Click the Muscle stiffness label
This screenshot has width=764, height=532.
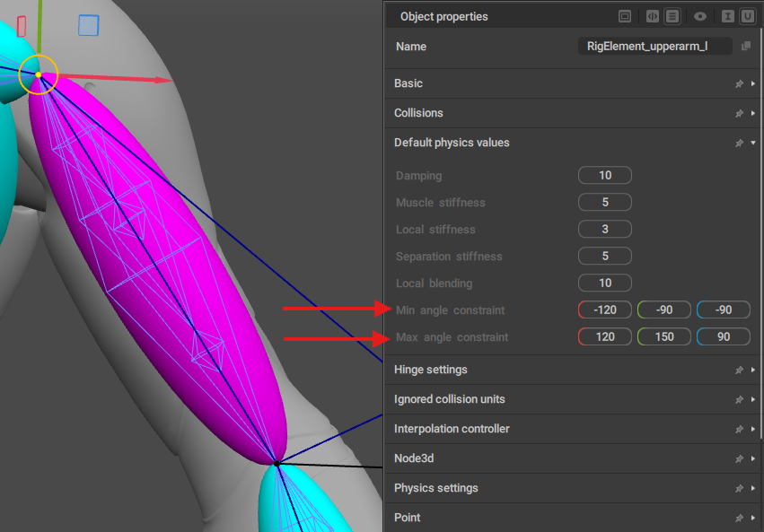pyautogui.click(x=440, y=203)
